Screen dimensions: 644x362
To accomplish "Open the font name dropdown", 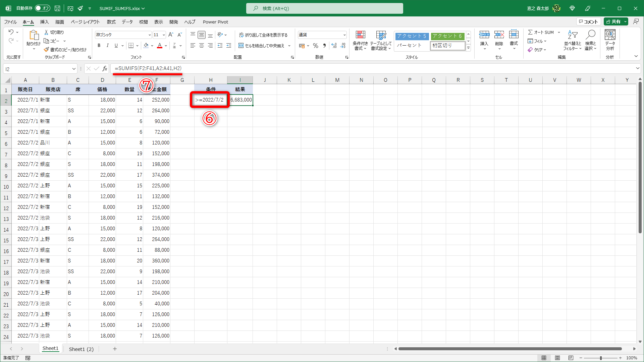I will 150,35.
